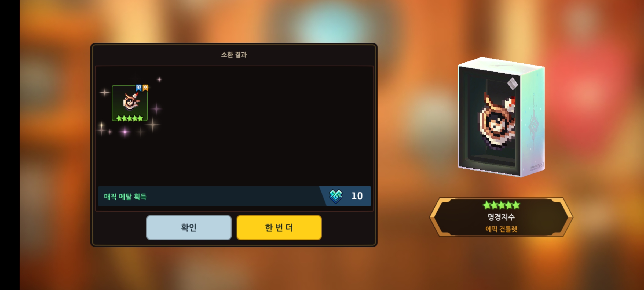The width and height of the screenshot is (644, 290).
Task: Click the orange ribbon badge on item
Action: coord(145,88)
